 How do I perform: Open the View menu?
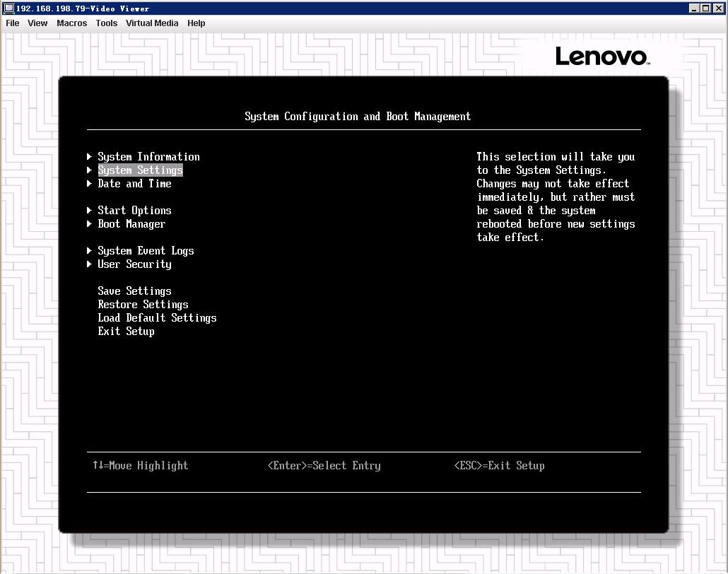37,23
